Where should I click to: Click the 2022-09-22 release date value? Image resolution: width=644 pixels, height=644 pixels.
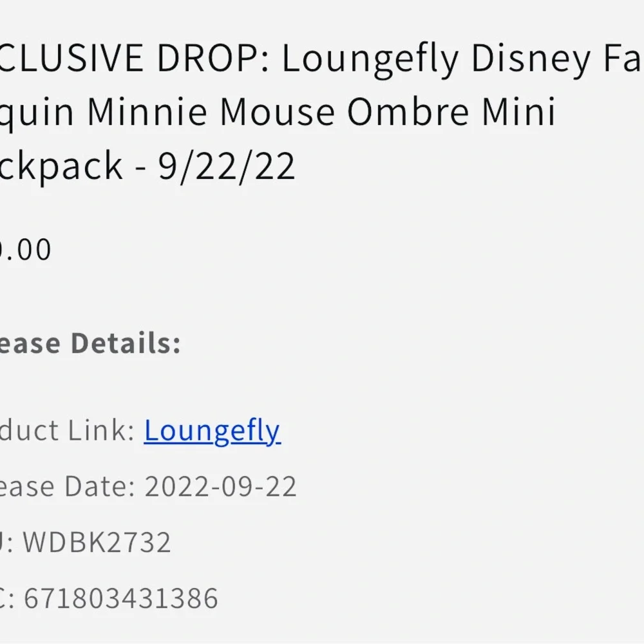(x=220, y=487)
